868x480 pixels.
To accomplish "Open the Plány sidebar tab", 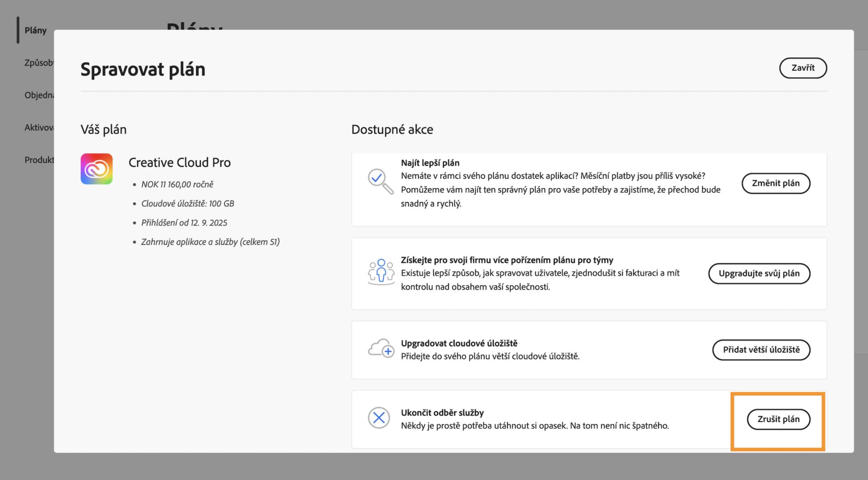I will click(x=35, y=30).
